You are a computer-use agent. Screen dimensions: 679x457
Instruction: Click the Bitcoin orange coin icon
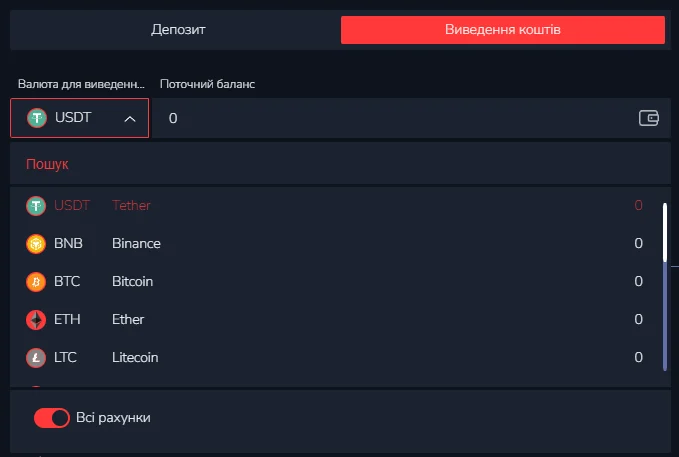tap(36, 282)
